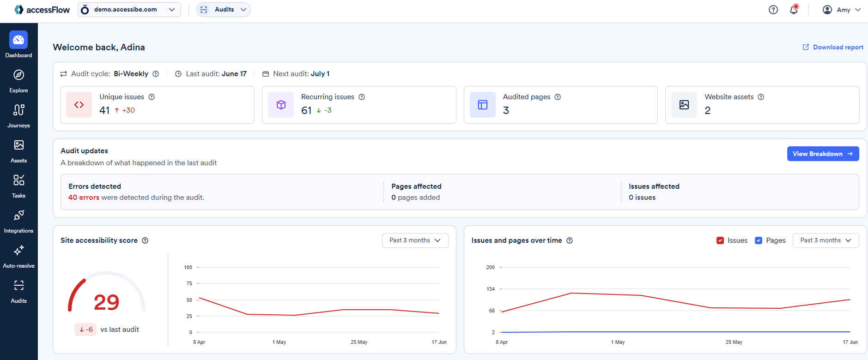The image size is (868, 360).
Task: Open the demo.accessibe.com site dropdown
Action: pos(129,10)
